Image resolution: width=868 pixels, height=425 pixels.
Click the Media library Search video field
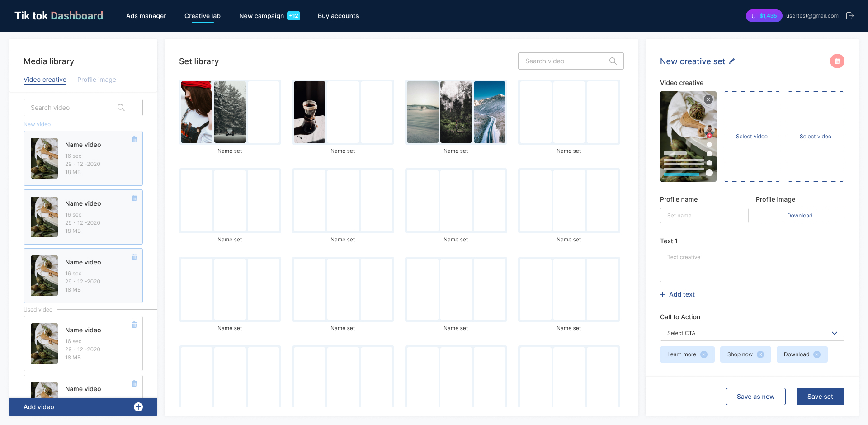click(83, 108)
